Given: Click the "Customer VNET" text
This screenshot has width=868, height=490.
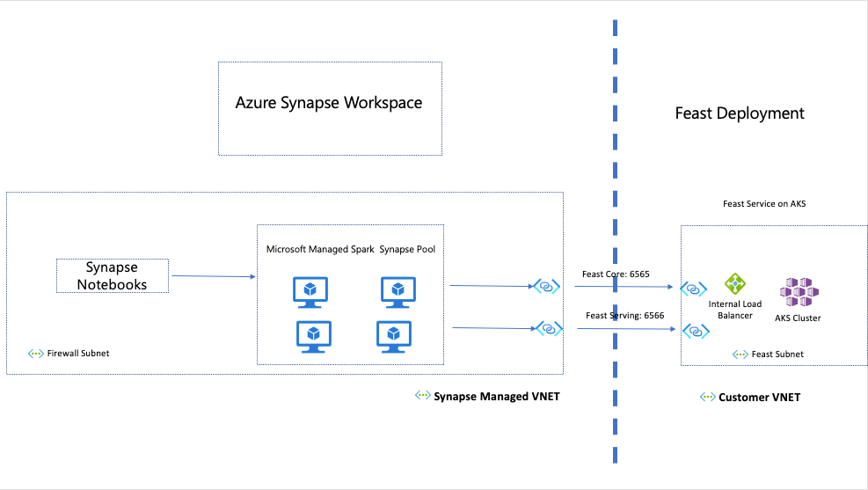Looking at the screenshot, I should [x=760, y=397].
